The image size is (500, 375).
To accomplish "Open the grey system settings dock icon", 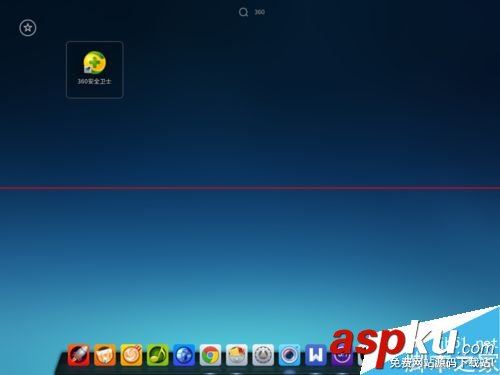I will tap(263, 355).
